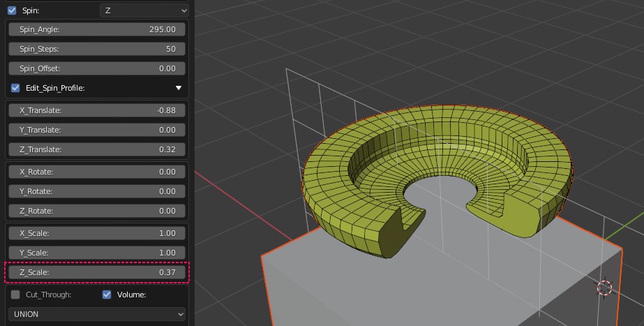This screenshot has height=326, width=644.
Task: Click the Spin_Angle value field
Action: click(97, 29)
